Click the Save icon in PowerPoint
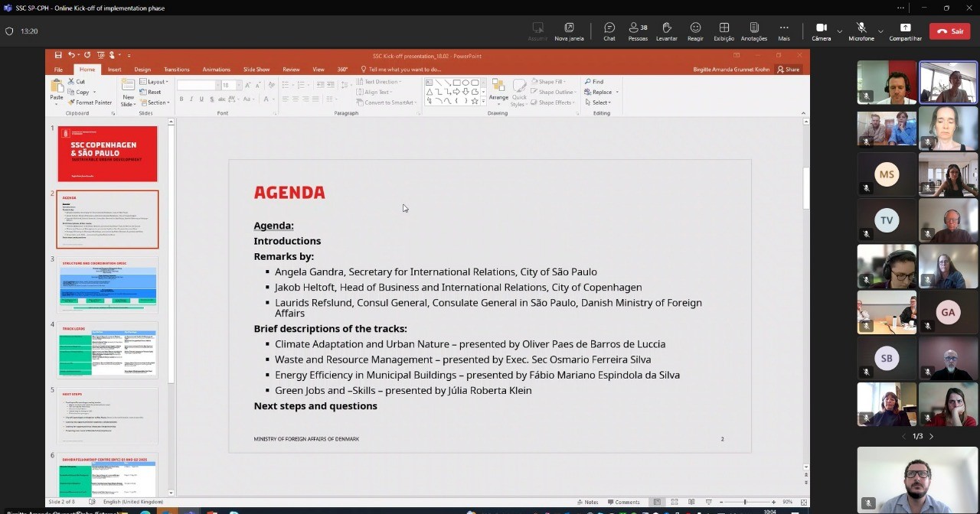 click(x=58, y=55)
